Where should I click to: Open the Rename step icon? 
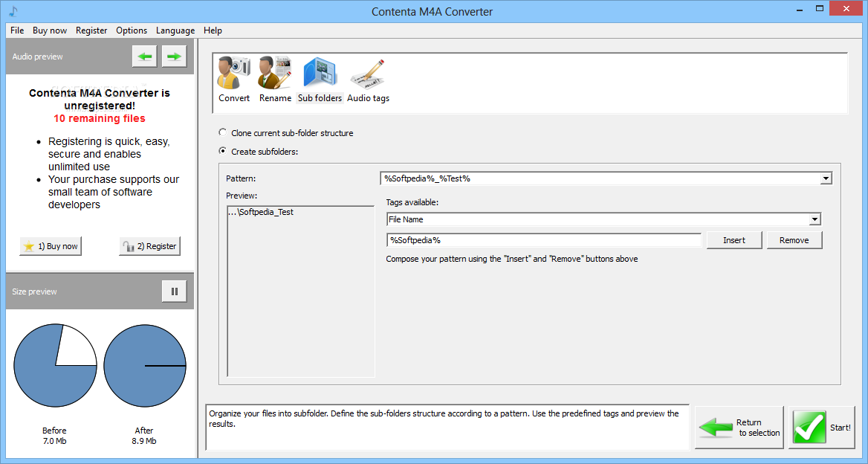point(275,80)
